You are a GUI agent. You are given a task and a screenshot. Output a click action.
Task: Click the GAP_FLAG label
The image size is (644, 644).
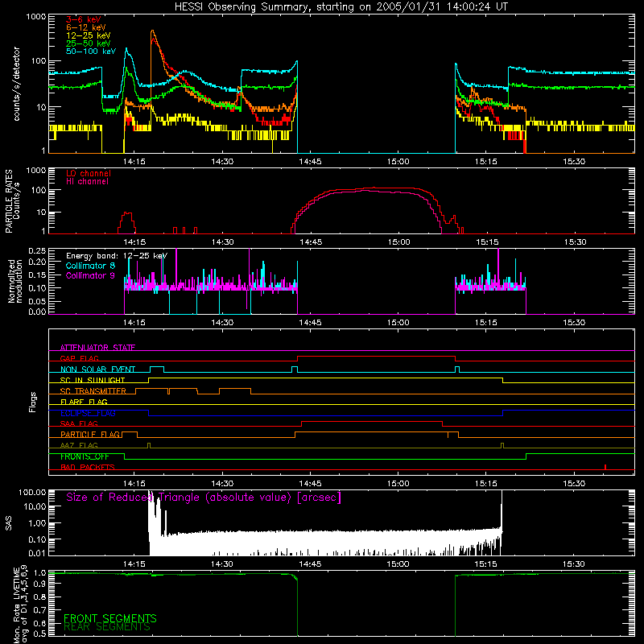pos(79,358)
